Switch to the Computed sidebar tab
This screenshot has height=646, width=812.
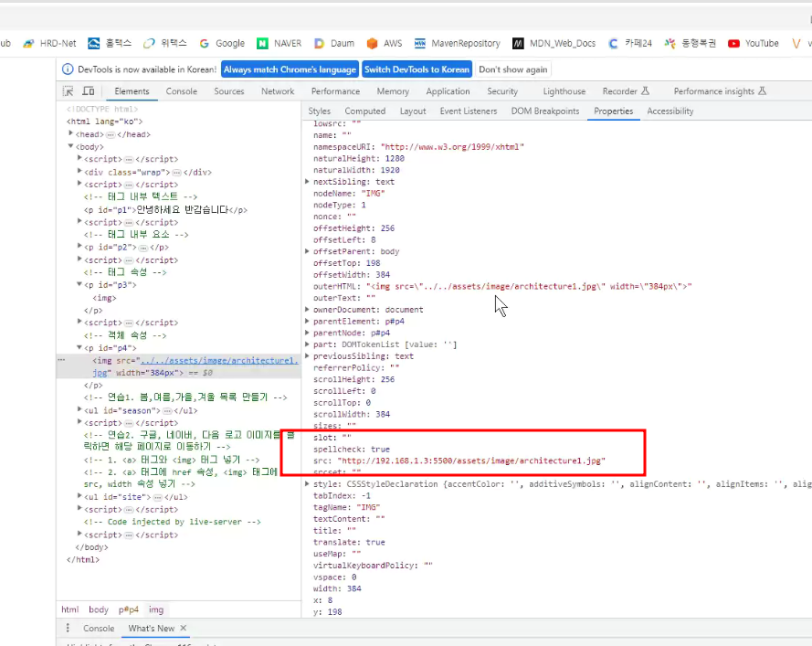coord(365,111)
